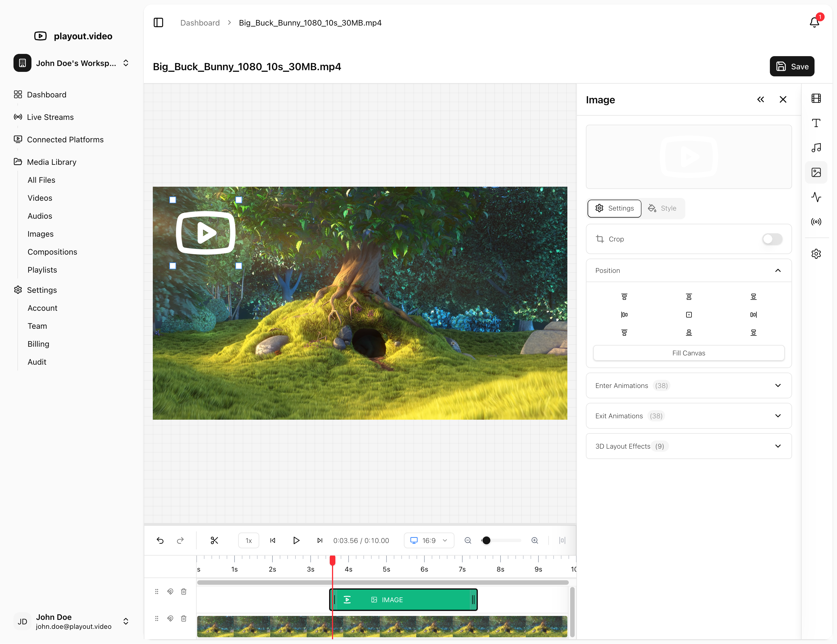Toggle visibility of the video track
This screenshot has height=644, width=837.
tap(170, 618)
